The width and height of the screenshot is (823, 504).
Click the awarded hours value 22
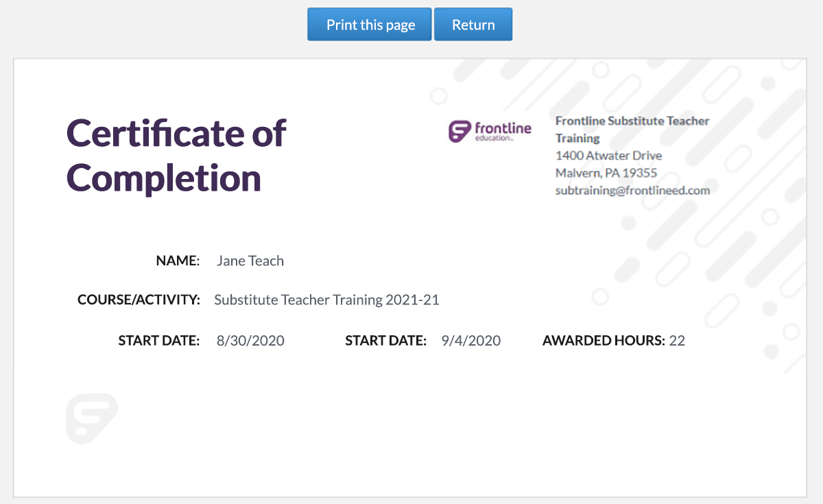click(677, 341)
